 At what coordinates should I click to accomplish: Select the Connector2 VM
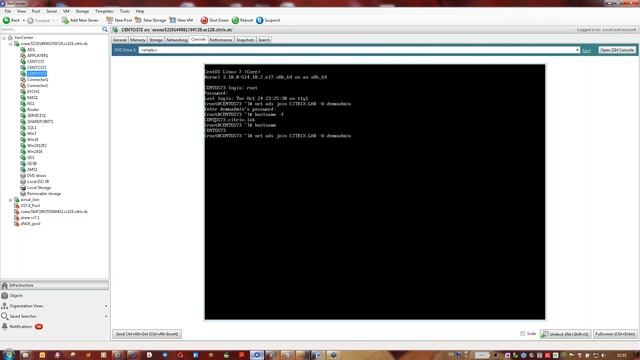pos(37,86)
